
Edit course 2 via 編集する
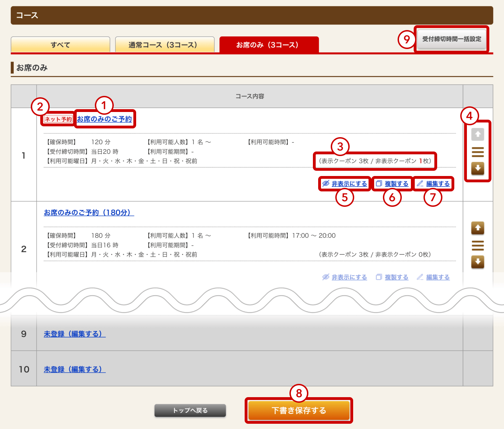pos(434,277)
